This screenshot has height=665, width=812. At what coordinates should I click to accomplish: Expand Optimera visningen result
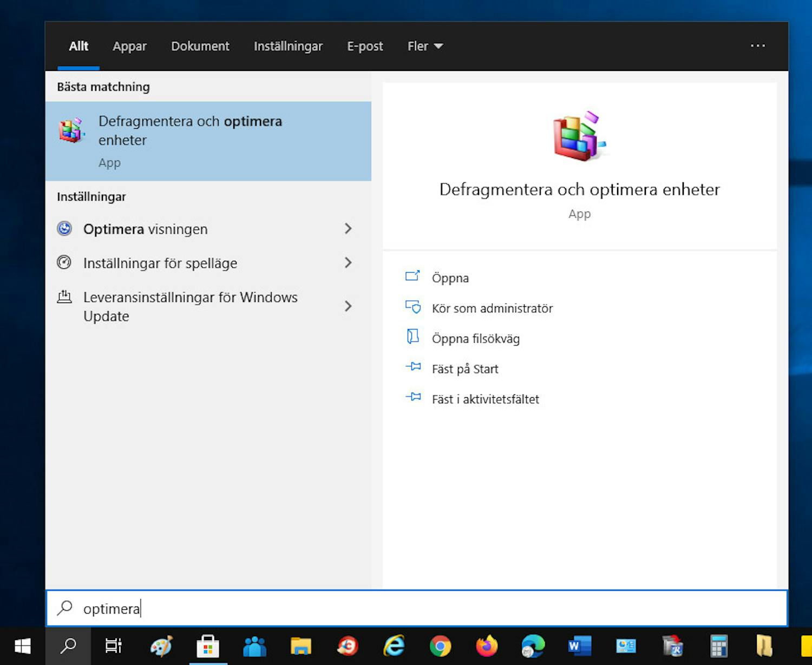pos(348,228)
